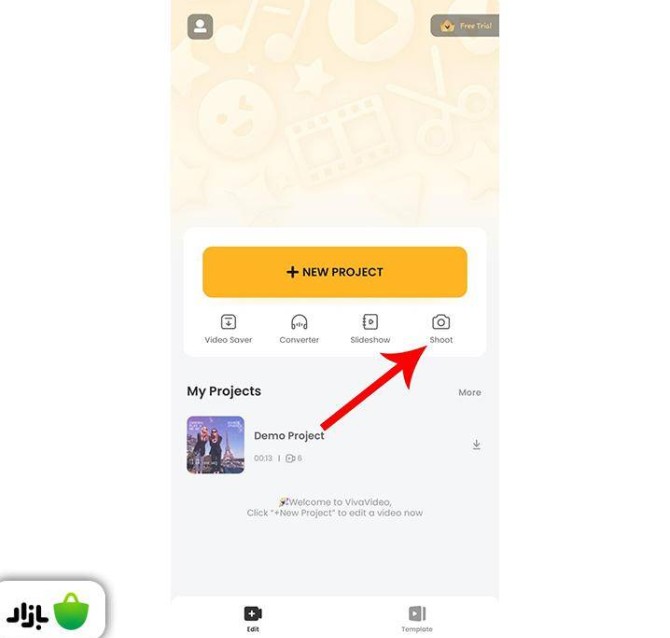The height and width of the screenshot is (638, 670).
Task: Click the Template film icon
Action: pos(417,614)
